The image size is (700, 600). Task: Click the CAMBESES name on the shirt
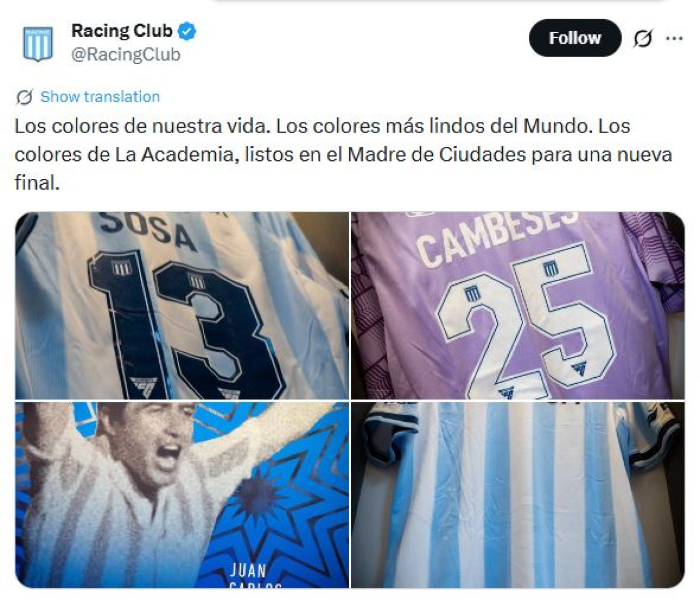pyautogui.click(x=497, y=236)
